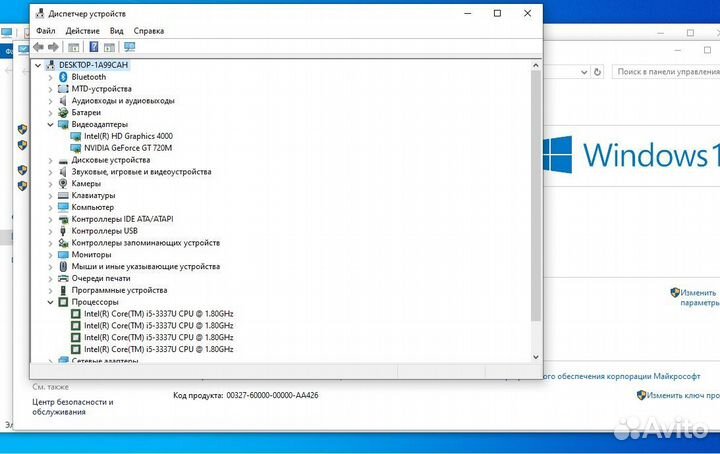Collapse the Видеоадаптеры category
This screenshot has width=720, height=454.
(51, 125)
